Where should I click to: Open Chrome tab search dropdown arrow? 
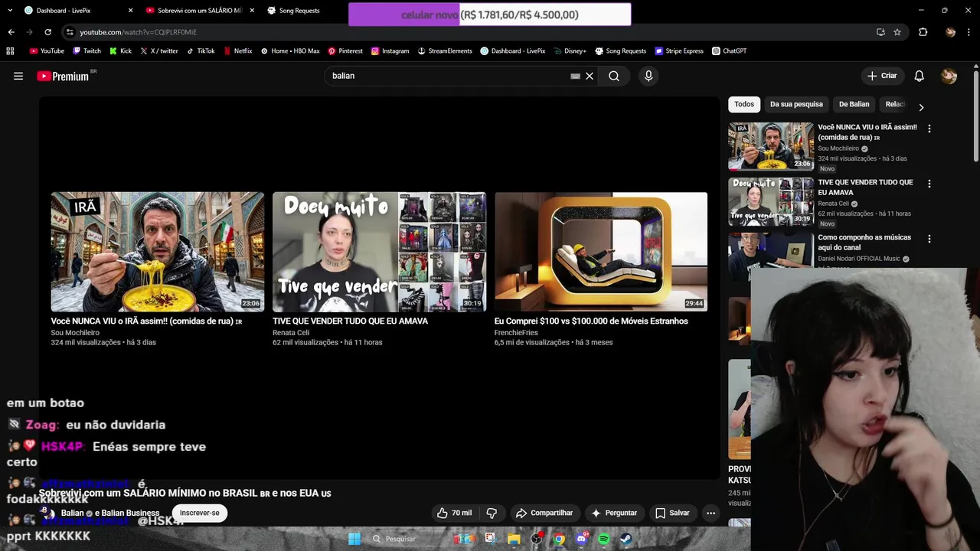(x=10, y=11)
